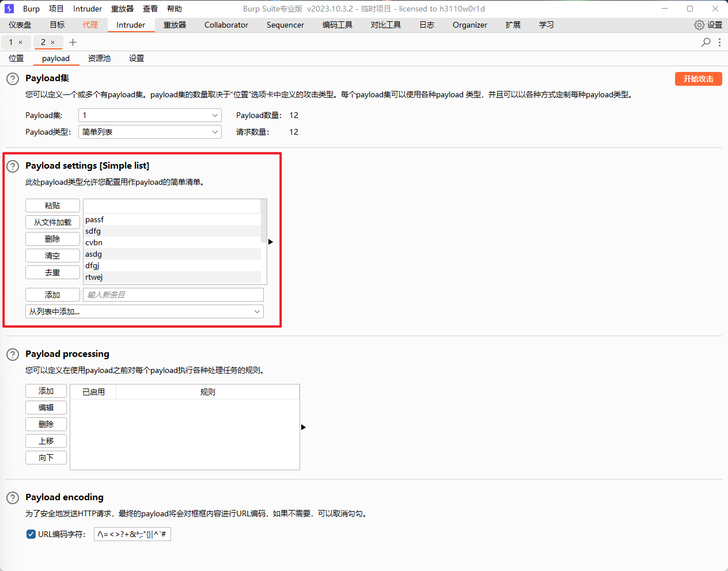This screenshot has height=571, width=728.
Task: Click the URL encode characters text field
Action: click(132, 534)
